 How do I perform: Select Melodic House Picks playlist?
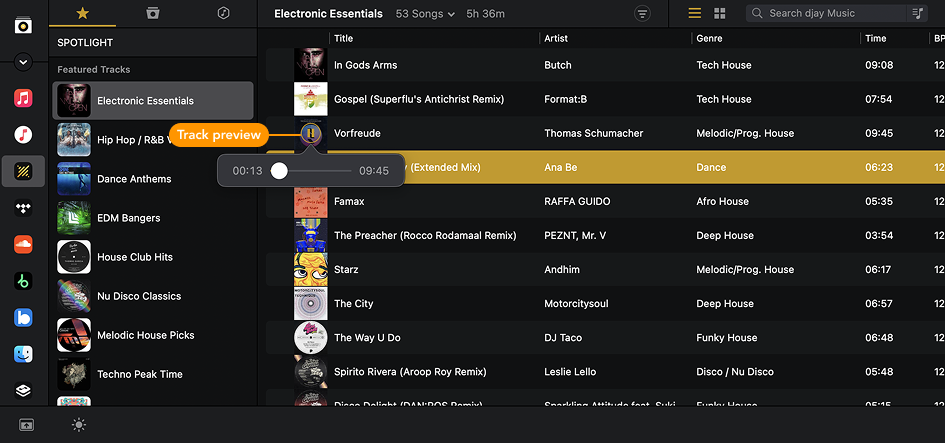point(153,335)
